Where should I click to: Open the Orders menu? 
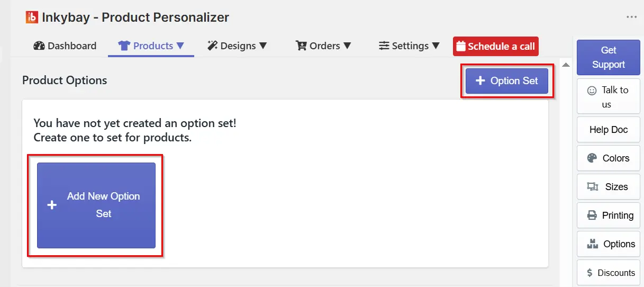coord(323,46)
